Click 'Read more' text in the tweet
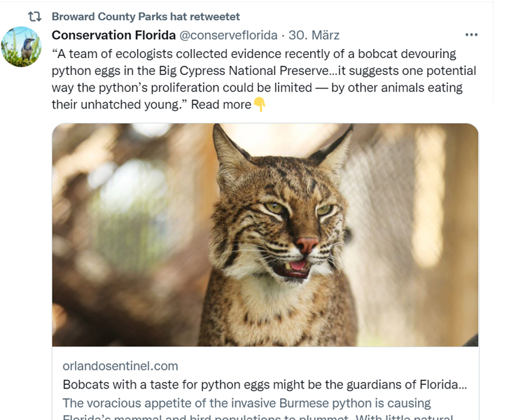530x420 pixels. pyautogui.click(x=221, y=105)
